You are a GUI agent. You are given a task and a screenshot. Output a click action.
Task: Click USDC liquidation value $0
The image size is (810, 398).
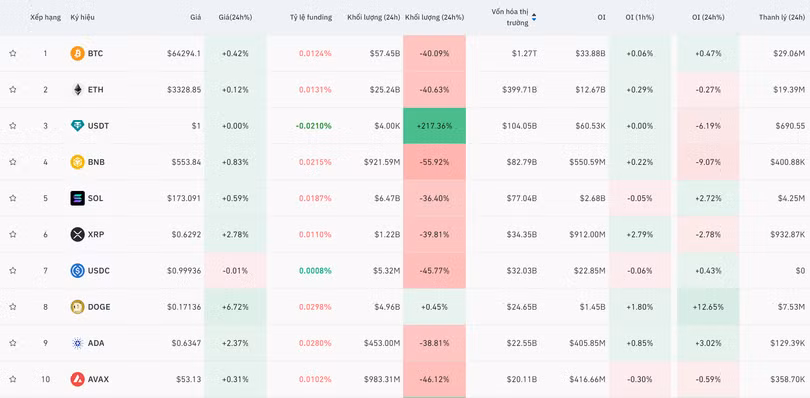(800, 270)
